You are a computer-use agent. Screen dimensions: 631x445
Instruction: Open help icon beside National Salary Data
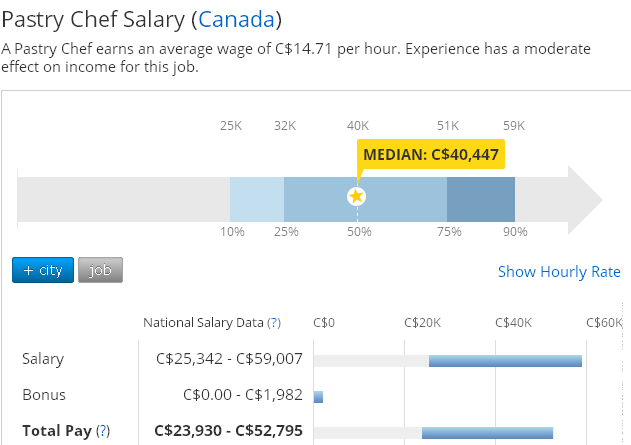point(274,323)
